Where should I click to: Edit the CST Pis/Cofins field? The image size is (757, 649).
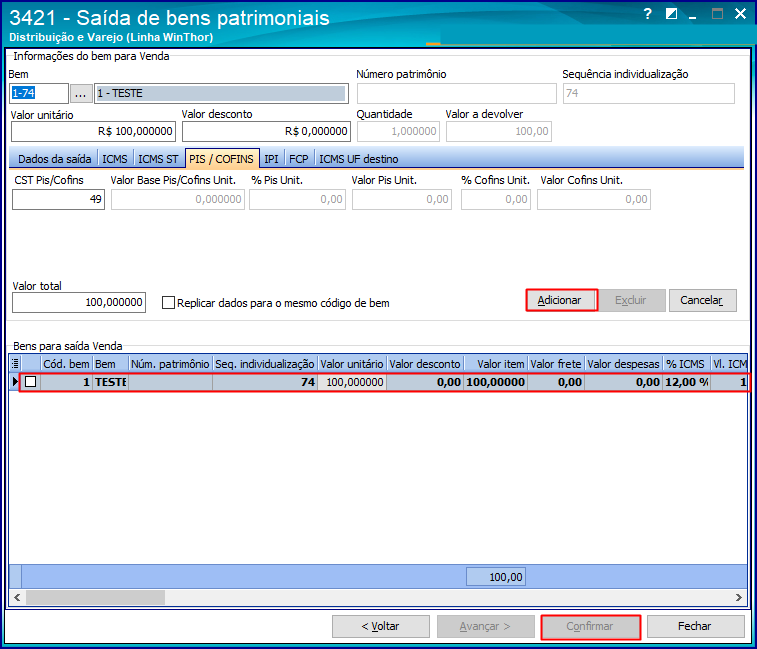click(58, 199)
